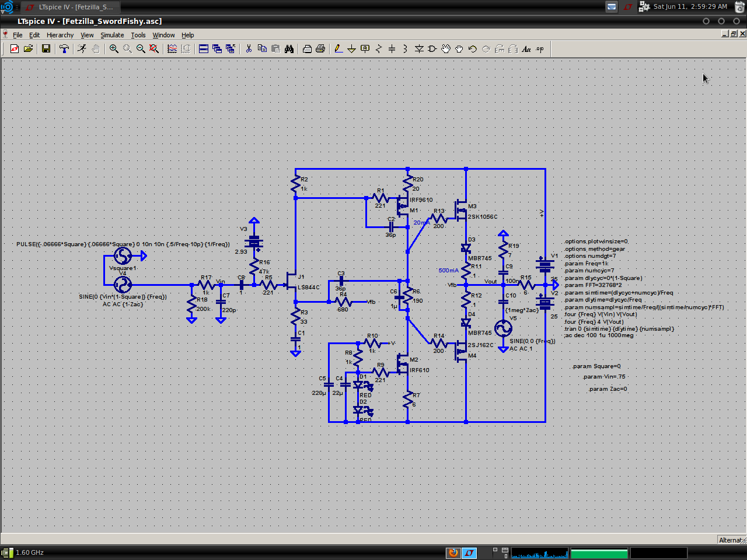The height and width of the screenshot is (560, 747).
Task: Click the 2SK1056C transistor label
Action: coord(483,217)
